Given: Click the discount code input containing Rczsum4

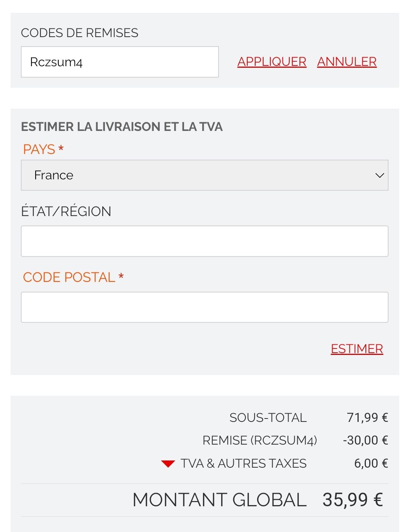Looking at the screenshot, I should click(x=120, y=62).
